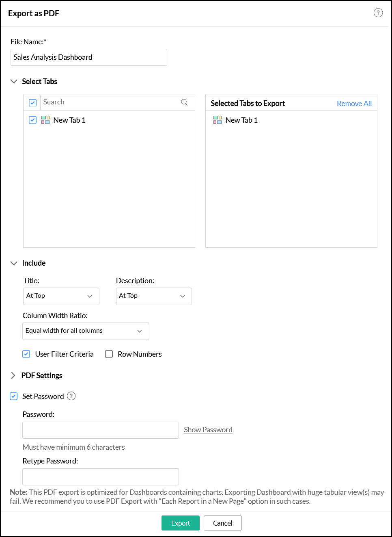Click New Tab 1's icon in Selected Tabs list
The height and width of the screenshot is (537, 392).
(x=217, y=120)
